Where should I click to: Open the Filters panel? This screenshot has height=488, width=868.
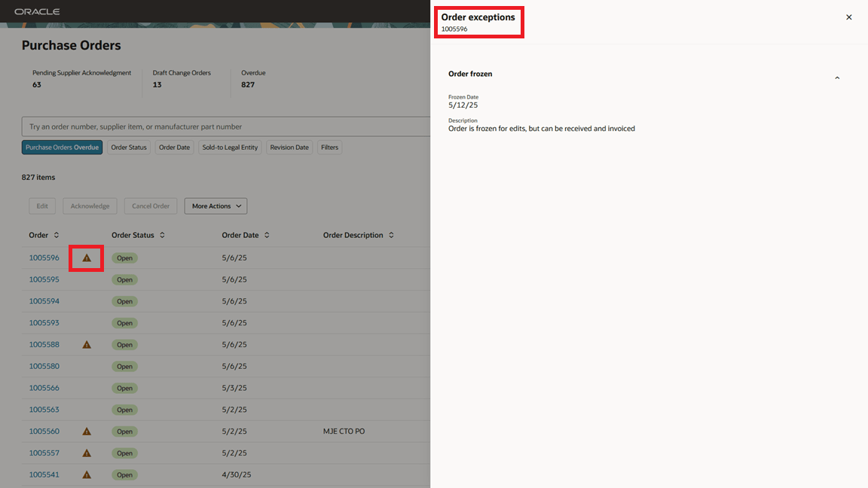tap(329, 147)
